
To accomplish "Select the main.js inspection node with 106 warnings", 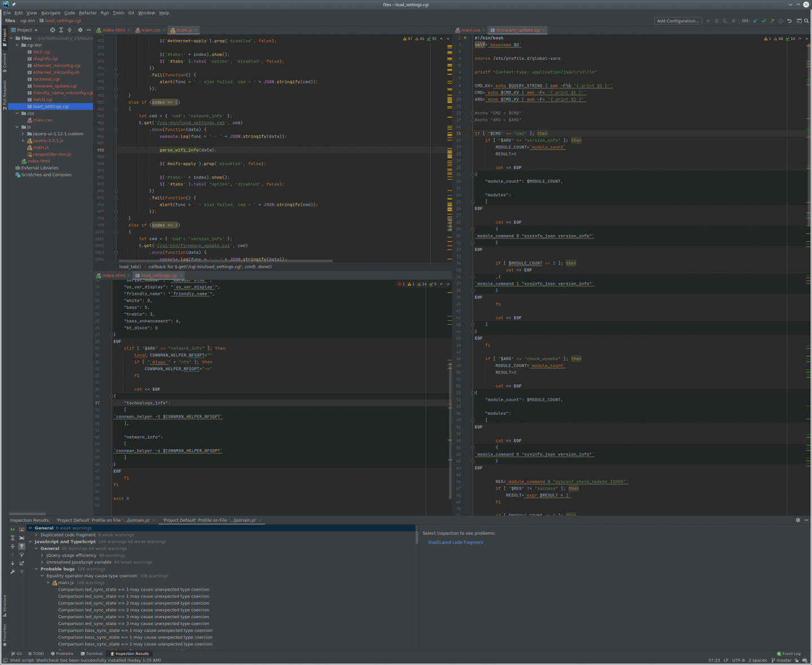I will coord(66,583).
